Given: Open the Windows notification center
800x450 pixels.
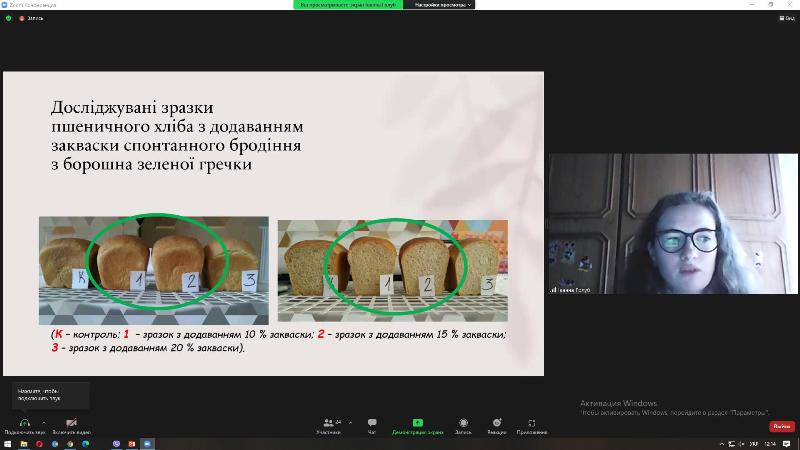Looking at the screenshot, I should point(787,444).
